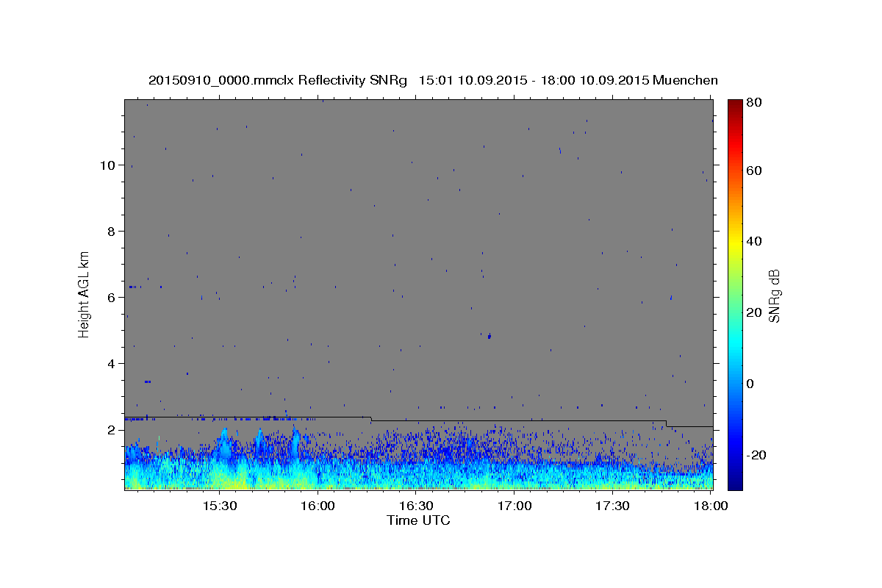Viewport: 882px width, 588px height.
Task: Select the 16:00 time tick label
Action: coord(318,506)
